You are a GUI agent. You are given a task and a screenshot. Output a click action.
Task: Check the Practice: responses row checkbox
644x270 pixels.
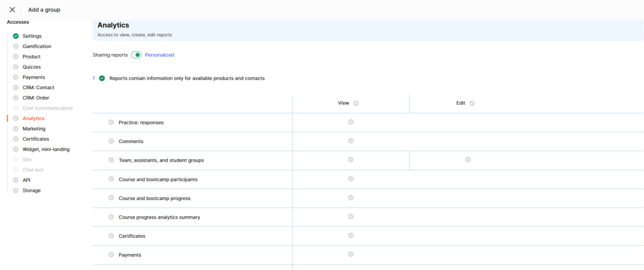111,122
